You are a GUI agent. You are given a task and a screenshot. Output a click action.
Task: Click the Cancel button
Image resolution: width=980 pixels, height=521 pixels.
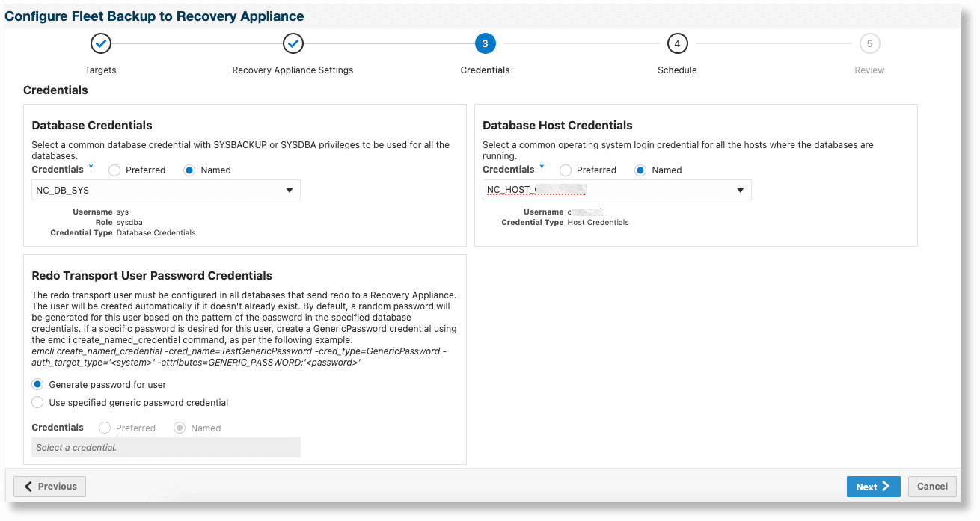pyautogui.click(x=933, y=487)
